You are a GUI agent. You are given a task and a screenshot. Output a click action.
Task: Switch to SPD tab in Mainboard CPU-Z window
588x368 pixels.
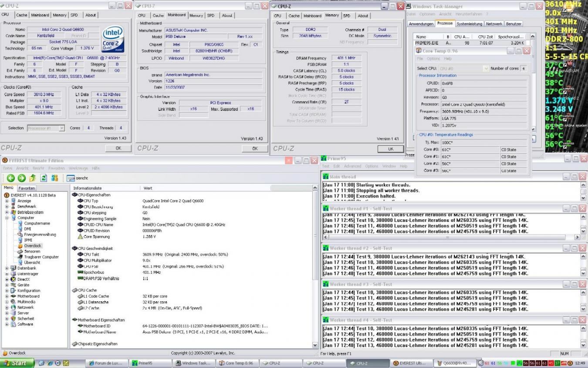pyautogui.click(x=211, y=15)
